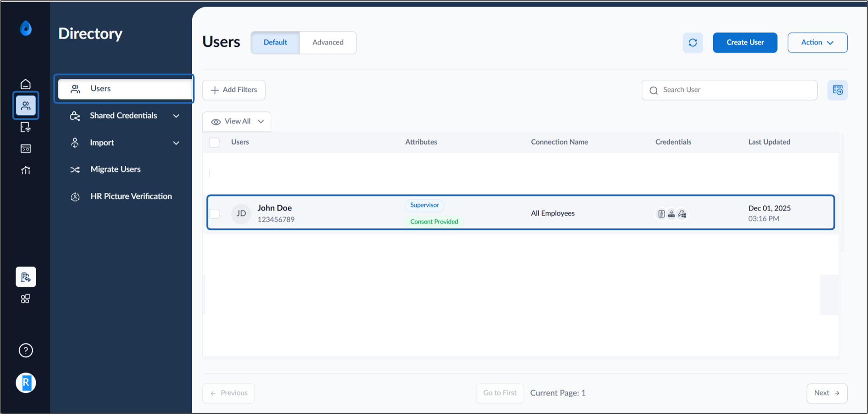Click the Previous page button

pos(228,393)
